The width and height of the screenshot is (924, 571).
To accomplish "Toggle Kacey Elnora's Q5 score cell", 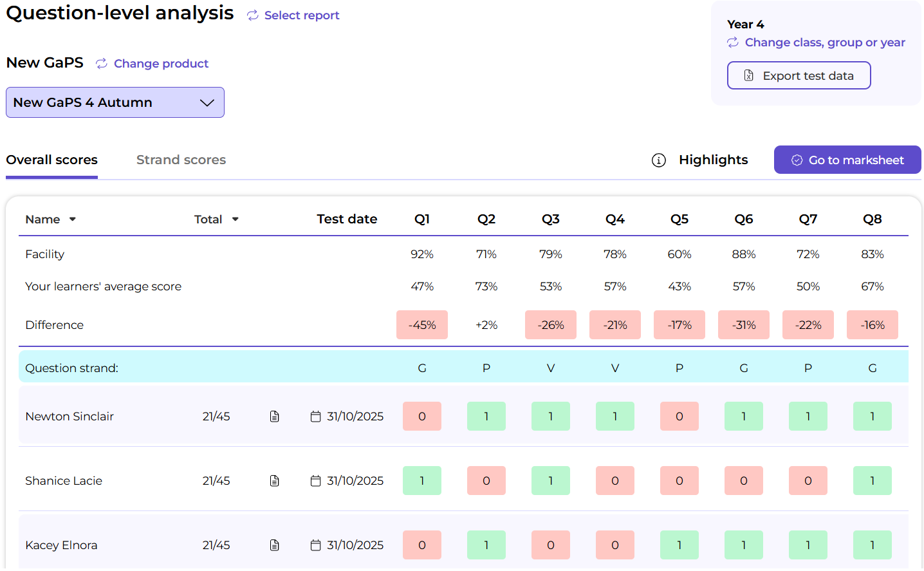I will [x=679, y=545].
